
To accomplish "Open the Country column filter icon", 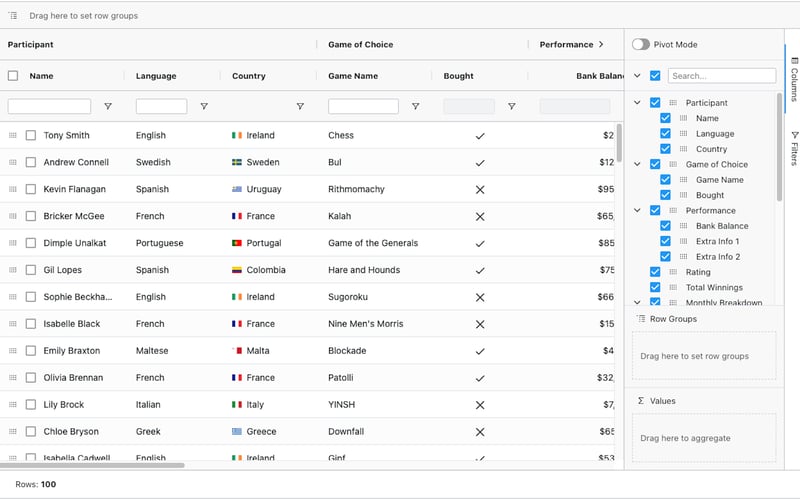I will point(300,106).
